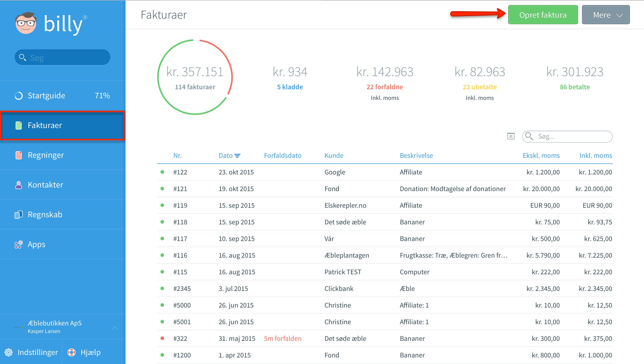Screen dimensions: 644x364
Task: Open invoice #121 row
Action: click(x=385, y=189)
